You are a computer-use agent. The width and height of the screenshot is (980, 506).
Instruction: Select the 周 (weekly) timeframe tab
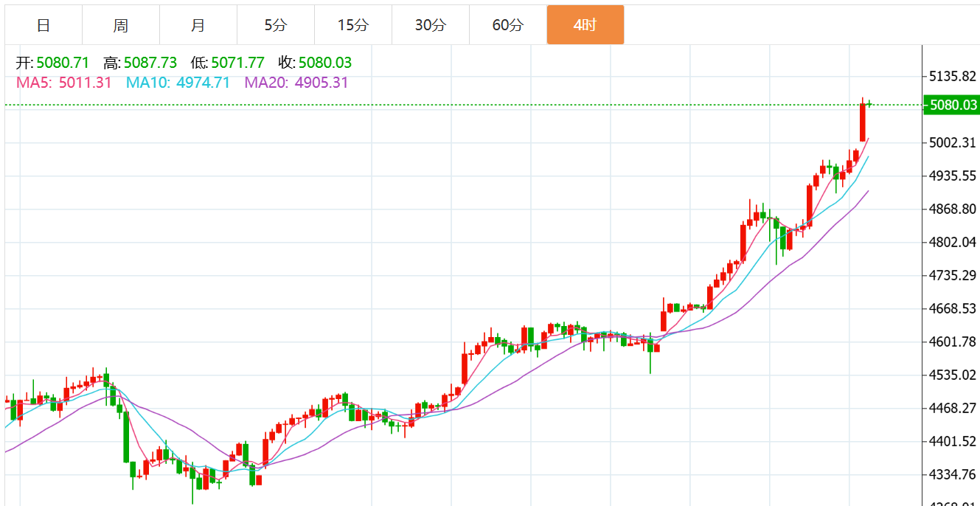tap(121, 25)
